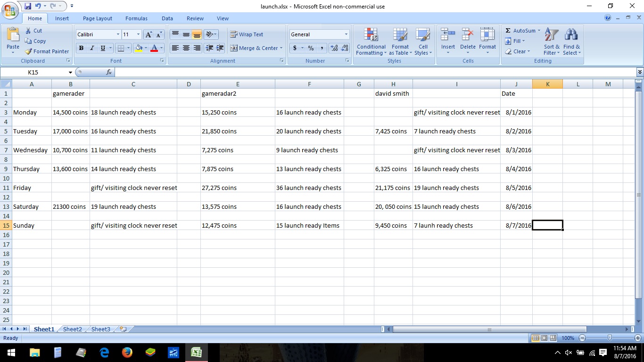
Task: Open Microsoft Office Excel Help question mark
Action: point(608,18)
